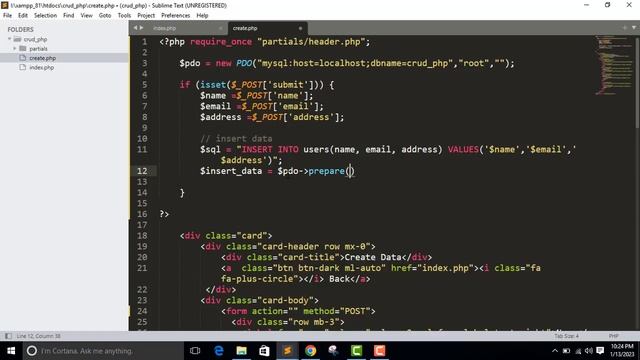Open index.php in the sidebar
This screenshot has height=360, width=640.
pos(41,67)
